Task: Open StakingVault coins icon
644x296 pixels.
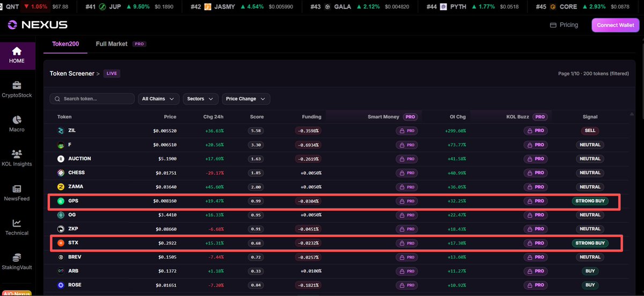Action: [17, 258]
